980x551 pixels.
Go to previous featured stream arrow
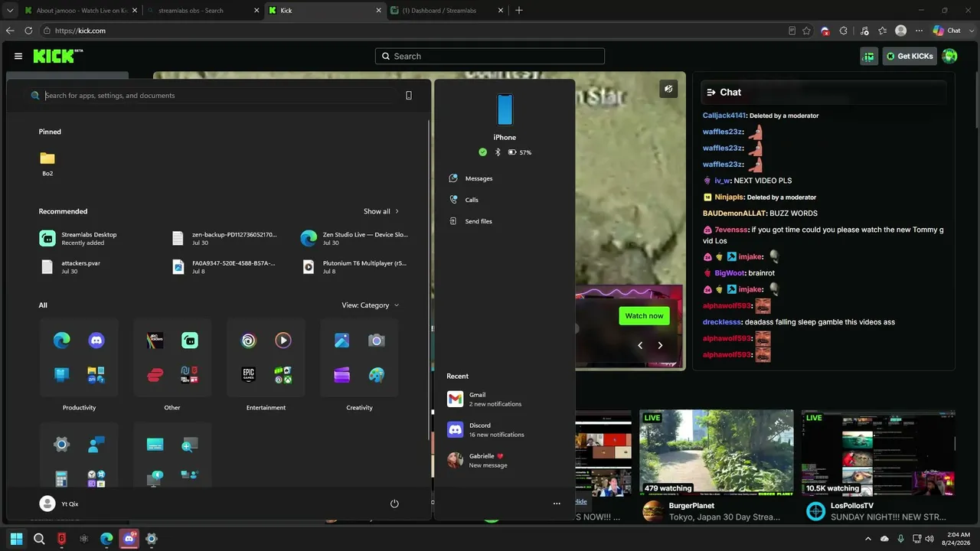tap(640, 345)
